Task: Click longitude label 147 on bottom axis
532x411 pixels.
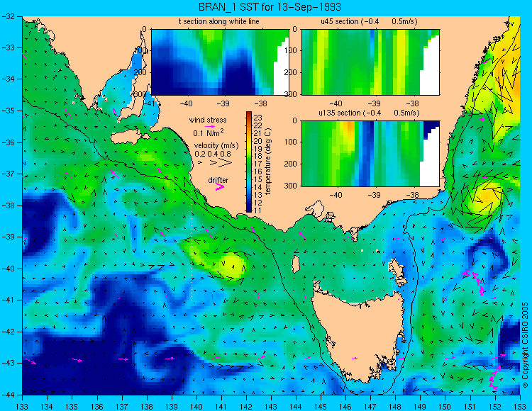Action: pyautogui.click(x=370, y=407)
